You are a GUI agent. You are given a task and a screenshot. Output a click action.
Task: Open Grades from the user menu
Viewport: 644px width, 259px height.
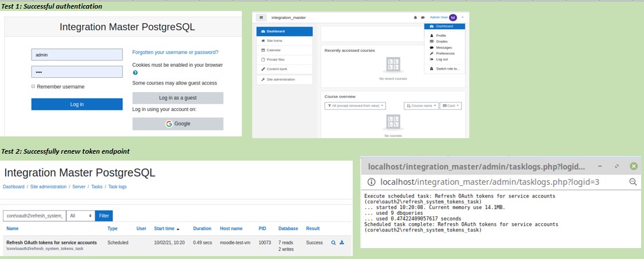tap(442, 41)
